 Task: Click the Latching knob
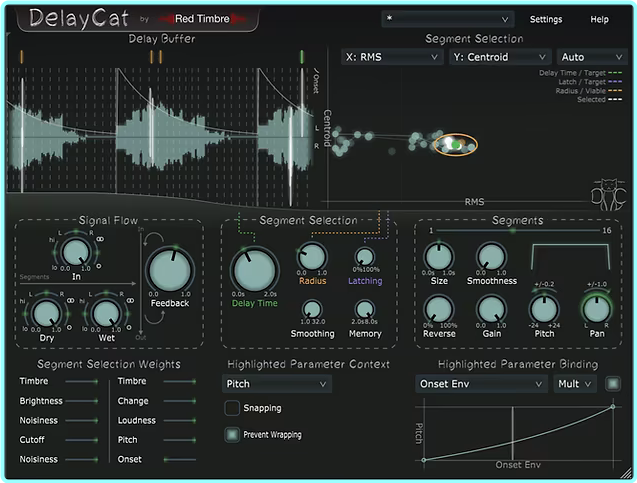(x=364, y=257)
